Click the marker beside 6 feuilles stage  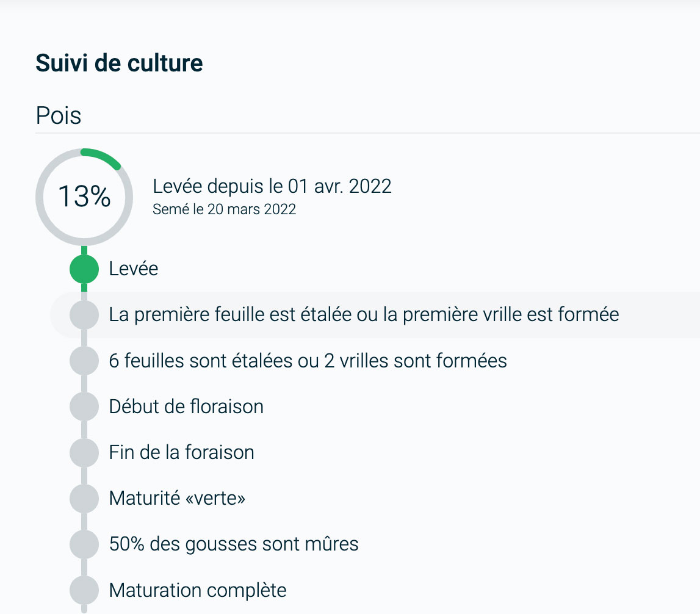click(x=84, y=361)
